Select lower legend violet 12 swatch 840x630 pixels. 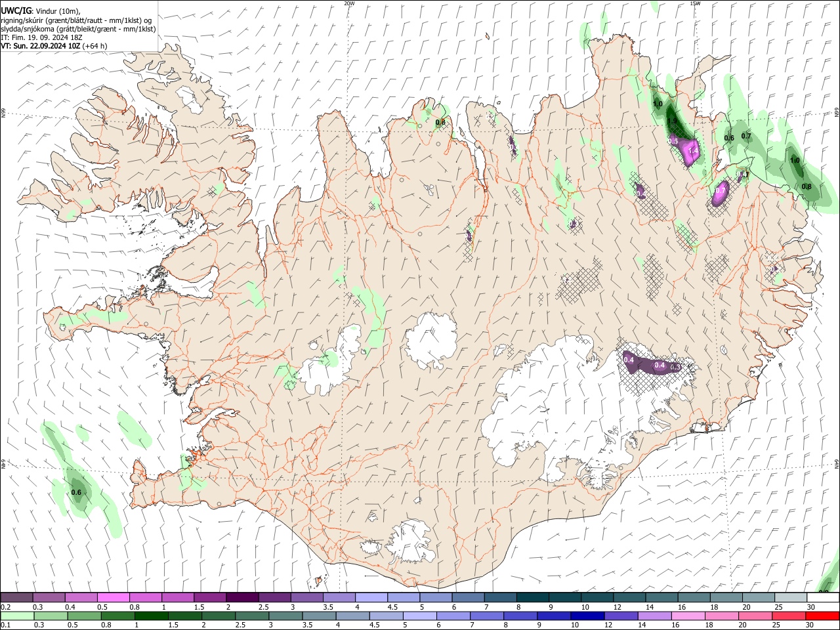point(621,616)
